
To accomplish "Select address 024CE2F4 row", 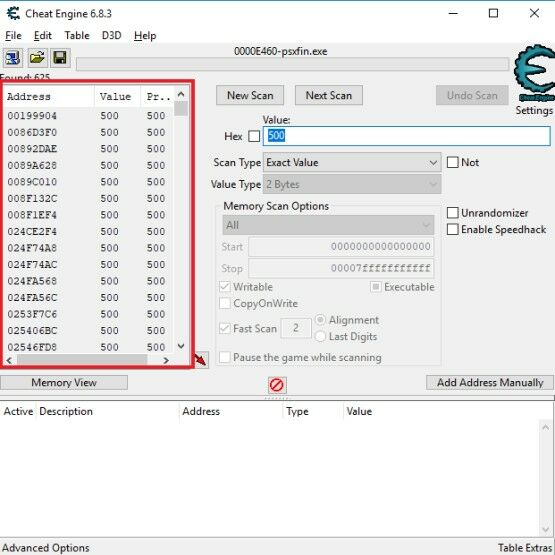I will click(88, 231).
